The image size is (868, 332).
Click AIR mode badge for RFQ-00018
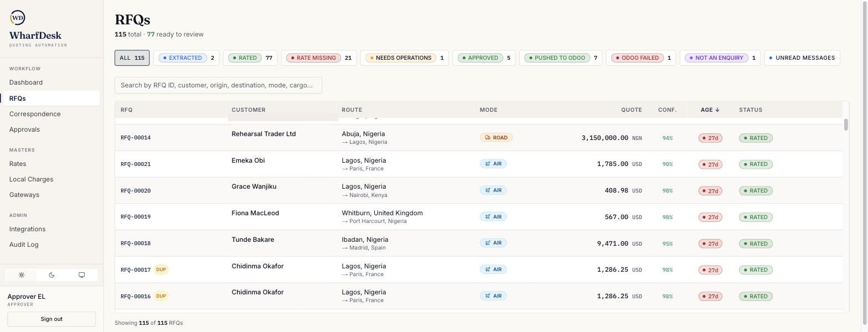tap(493, 243)
